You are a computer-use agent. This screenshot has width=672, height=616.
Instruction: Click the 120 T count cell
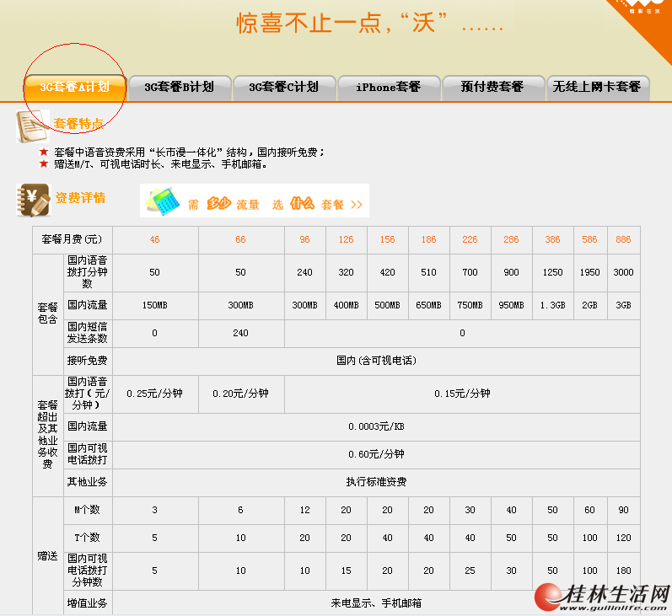click(x=624, y=538)
